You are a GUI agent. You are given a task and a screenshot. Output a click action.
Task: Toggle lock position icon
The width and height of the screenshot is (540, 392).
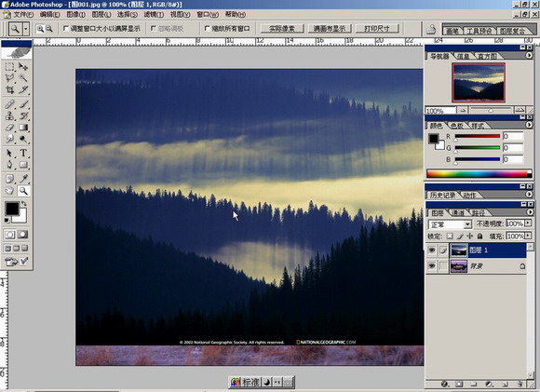(x=470, y=236)
